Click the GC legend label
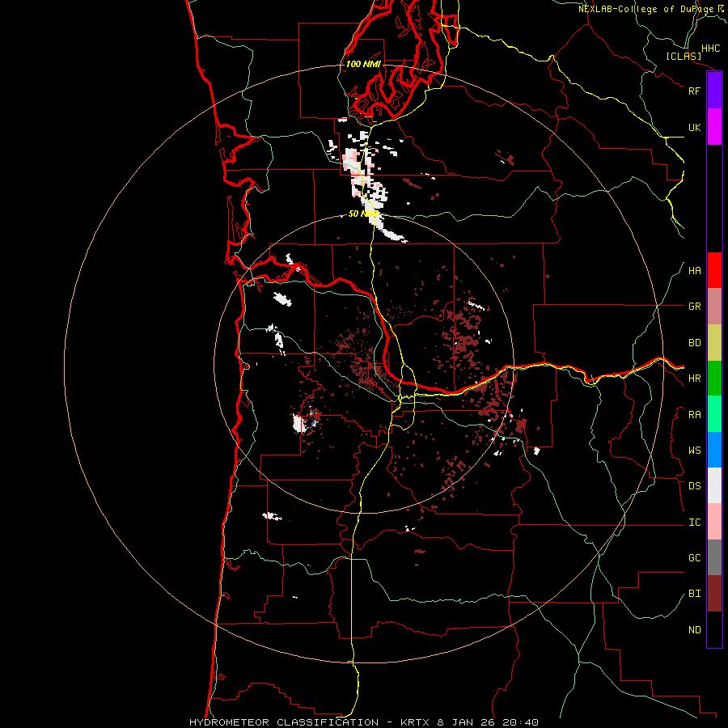The width and height of the screenshot is (728, 728). point(694,558)
